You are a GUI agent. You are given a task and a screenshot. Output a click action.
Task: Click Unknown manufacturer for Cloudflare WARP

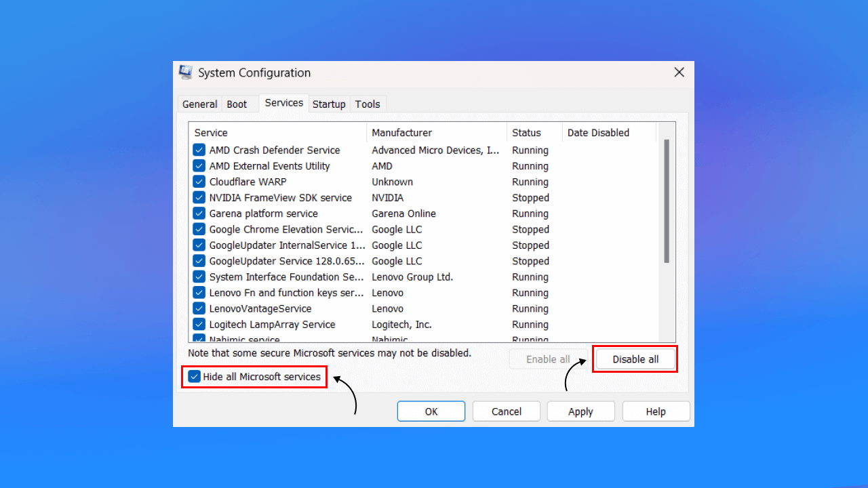click(x=392, y=182)
